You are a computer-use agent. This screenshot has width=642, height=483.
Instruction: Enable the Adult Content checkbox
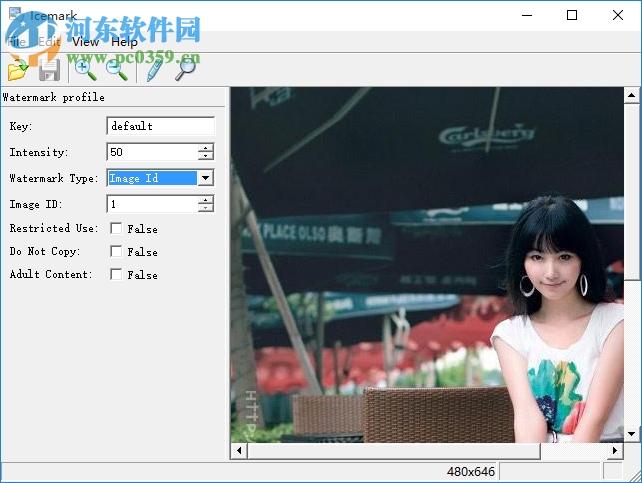pos(116,274)
